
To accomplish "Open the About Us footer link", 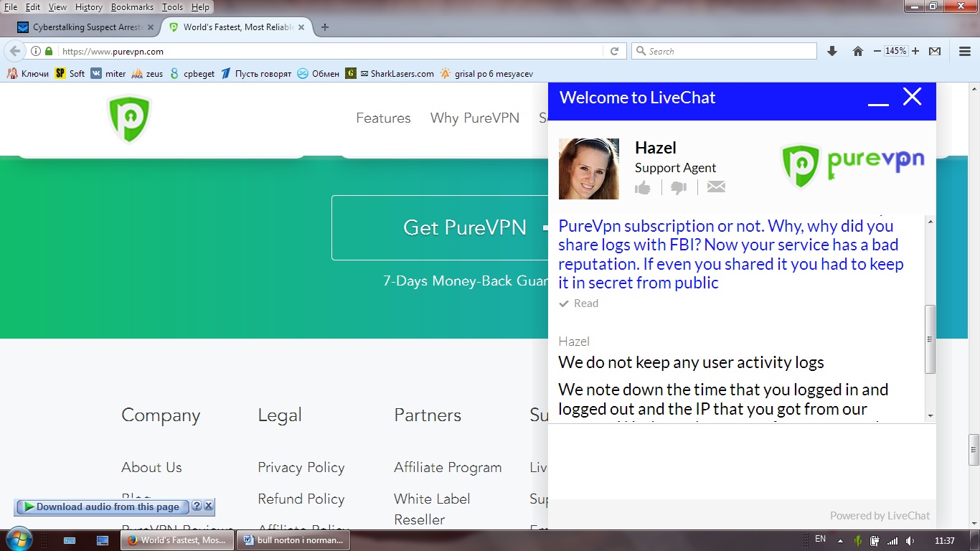I will (x=151, y=467).
